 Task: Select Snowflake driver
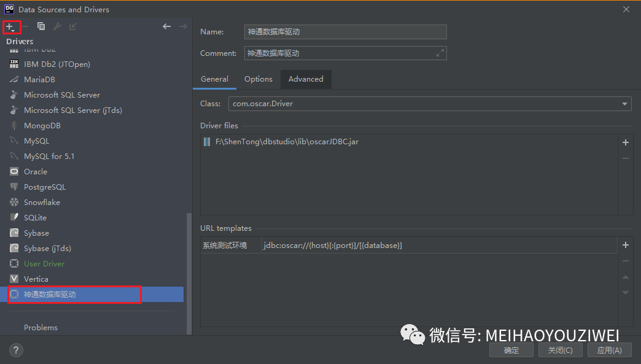pyautogui.click(x=92, y=202)
